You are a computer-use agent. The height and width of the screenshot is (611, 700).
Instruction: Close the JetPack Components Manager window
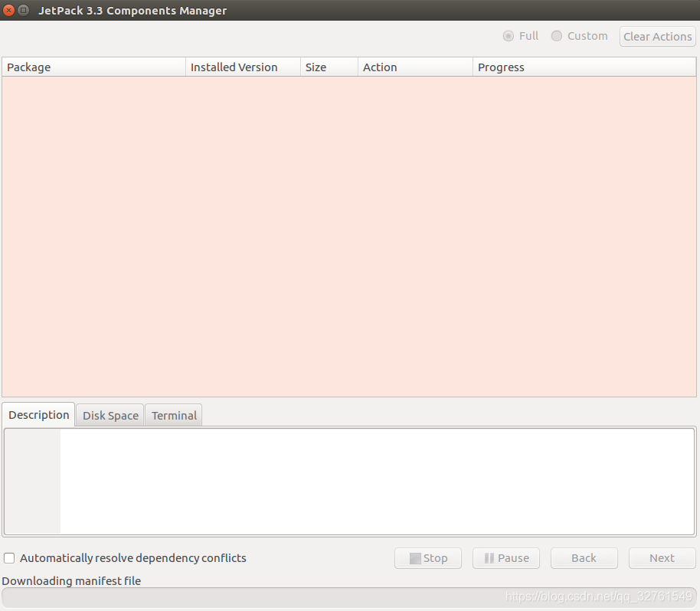click(8, 10)
